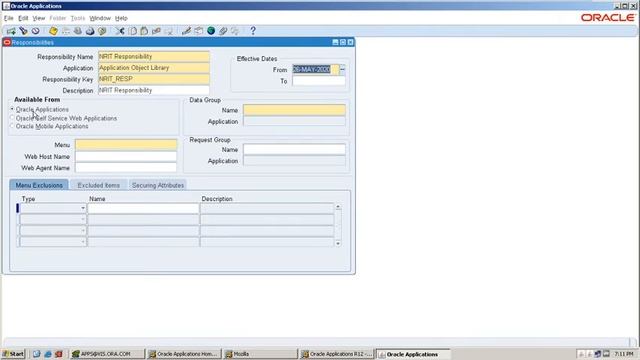Click the Cut scissors toolbar icon
The image size is (640, 360).
pos(120,31)
